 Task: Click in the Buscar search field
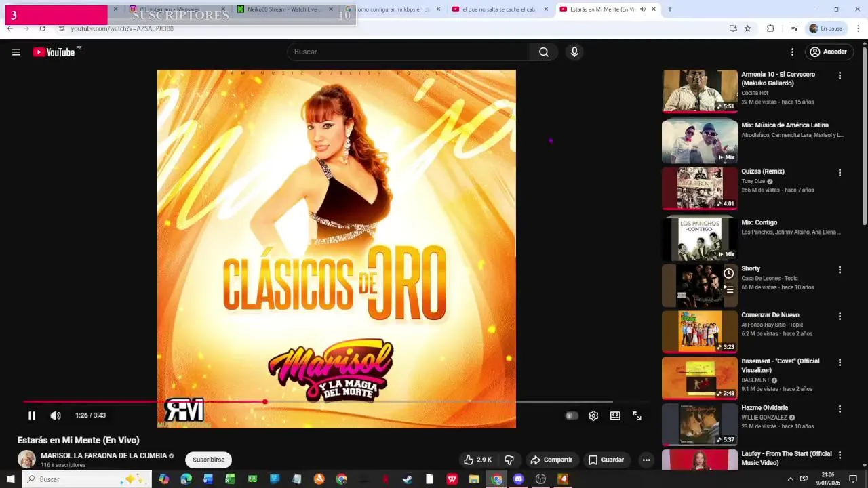pyautogui.click(x=408, y=52)
